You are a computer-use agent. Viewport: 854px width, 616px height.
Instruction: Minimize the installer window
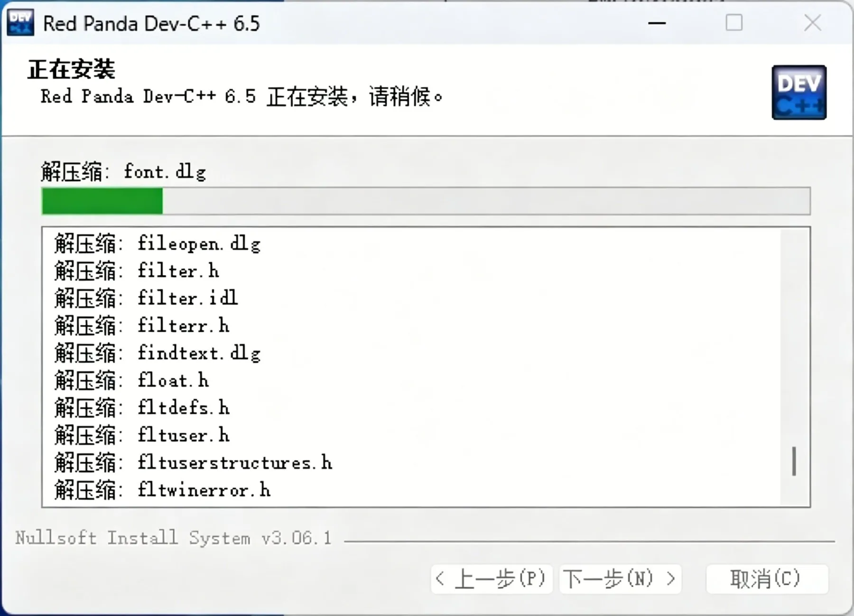tap(657, 23)
